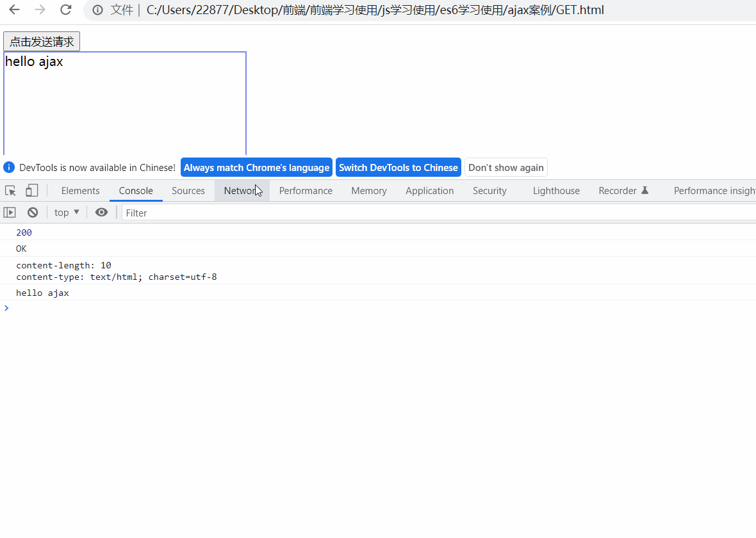Activate the inspect element picker

pyautogui.click(x=11, y=190)
